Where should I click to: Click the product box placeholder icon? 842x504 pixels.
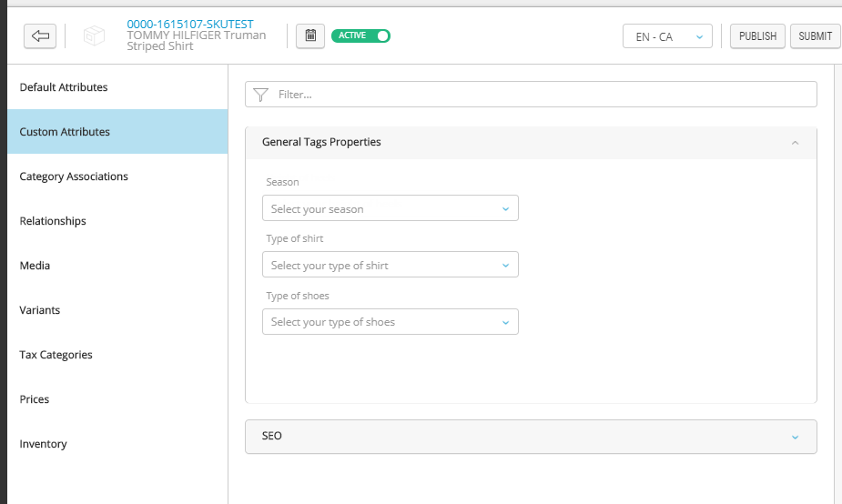(94, 36)
